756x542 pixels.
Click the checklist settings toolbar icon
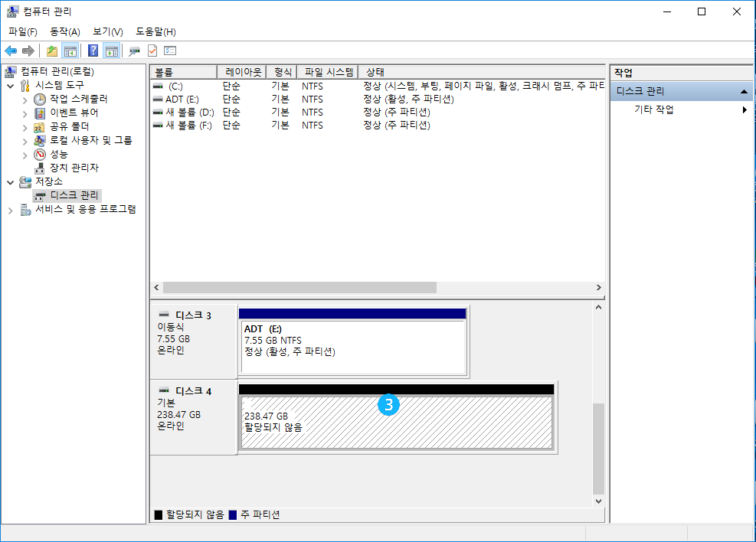[170, 51]
